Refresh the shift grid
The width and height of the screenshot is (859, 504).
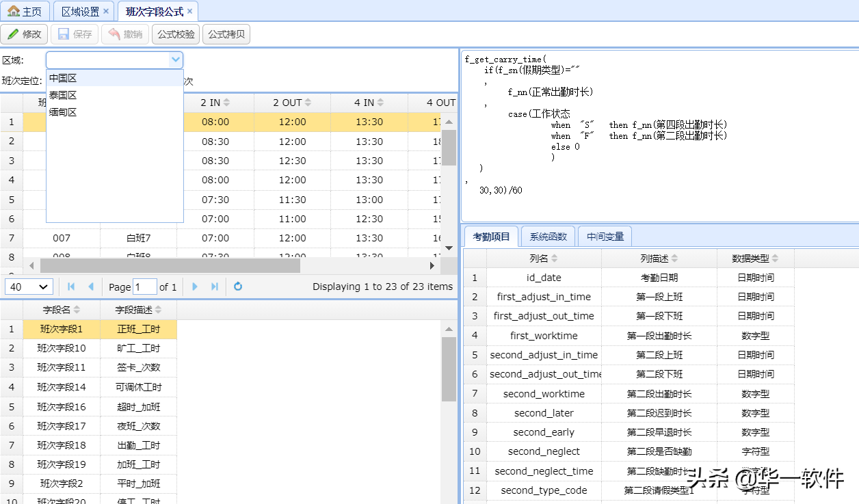pyautogui.click(x=238, y=287)
